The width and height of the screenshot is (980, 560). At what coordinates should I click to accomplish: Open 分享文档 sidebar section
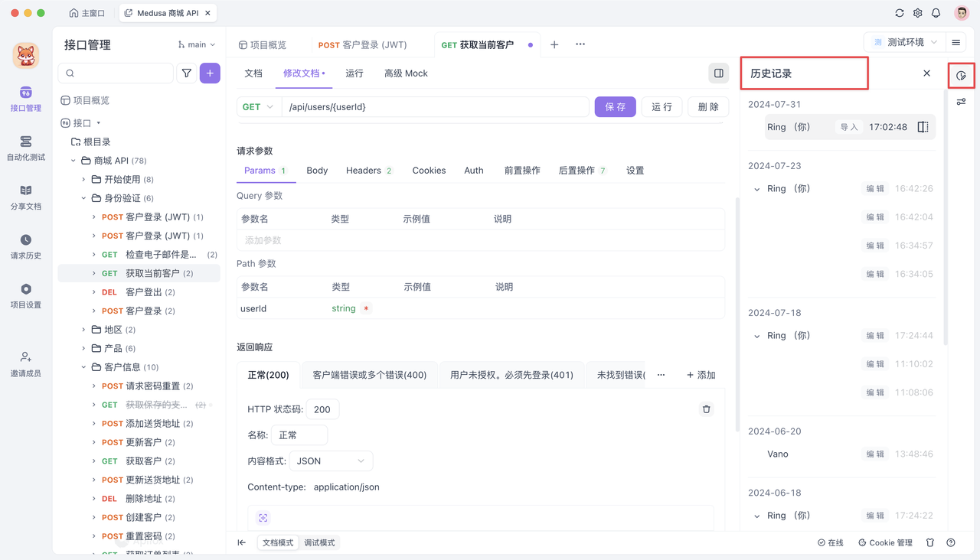[26, 197]
